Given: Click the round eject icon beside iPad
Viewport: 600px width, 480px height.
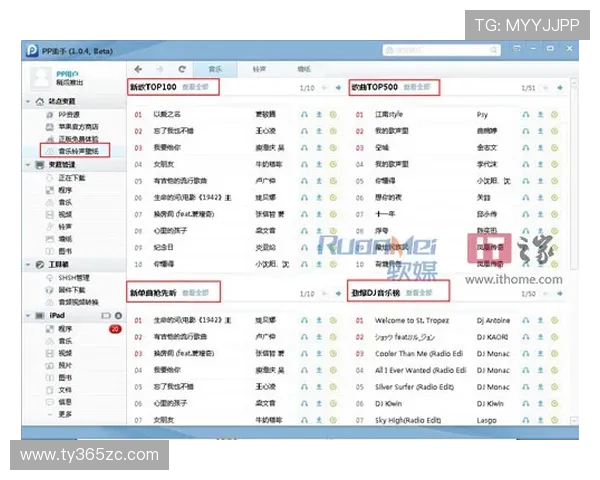Looking at the screenshot, I should coord(118,315).
